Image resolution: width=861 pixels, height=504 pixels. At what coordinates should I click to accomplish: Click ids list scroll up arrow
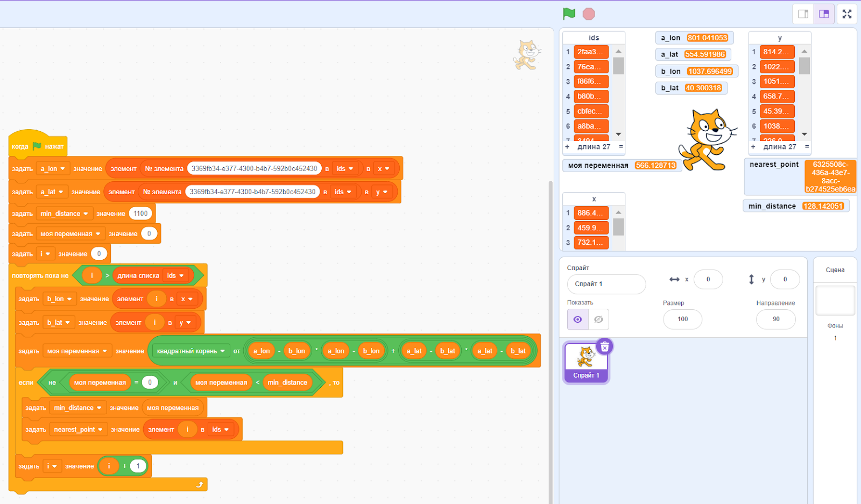pos(618,51)
